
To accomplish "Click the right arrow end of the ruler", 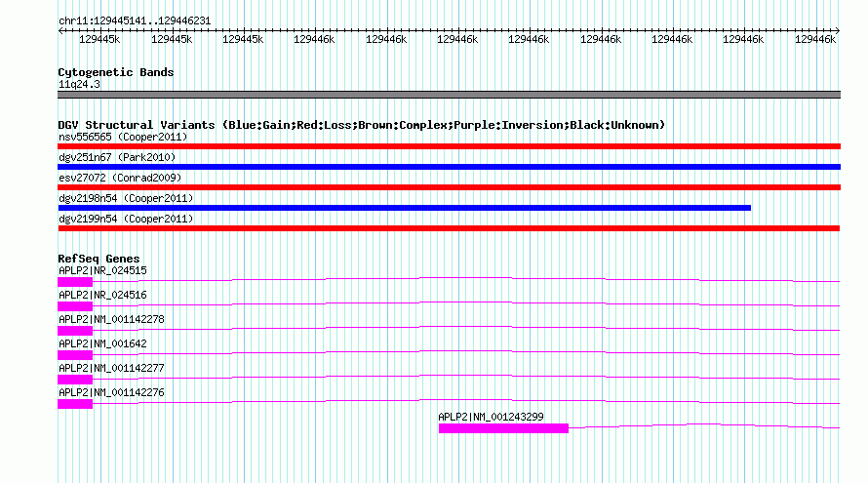I will [x=838, y=31].
